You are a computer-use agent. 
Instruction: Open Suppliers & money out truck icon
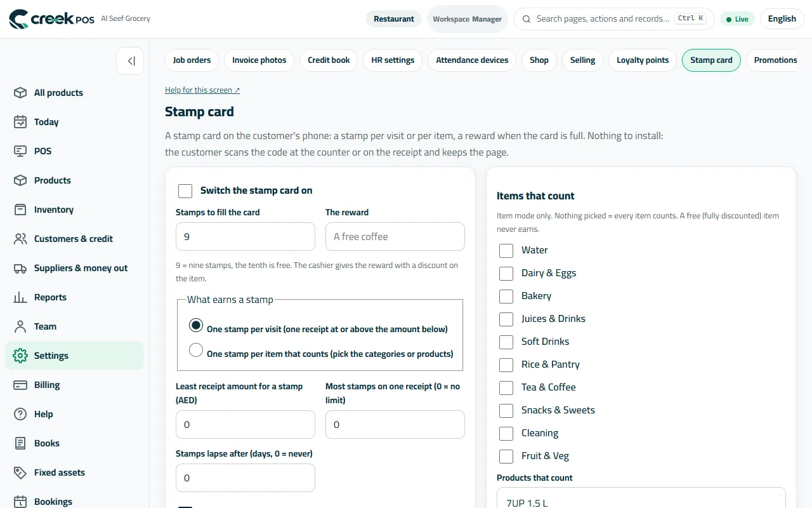point(20,268)
